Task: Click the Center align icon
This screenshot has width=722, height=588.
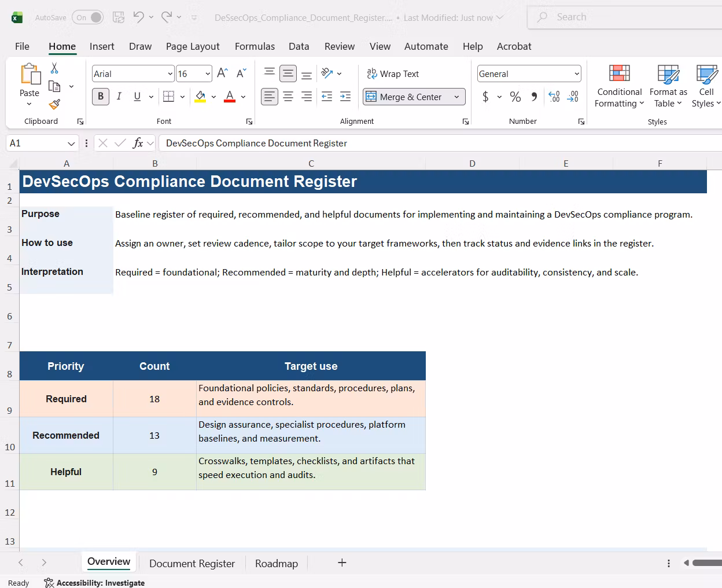Action: pos(288,97)
